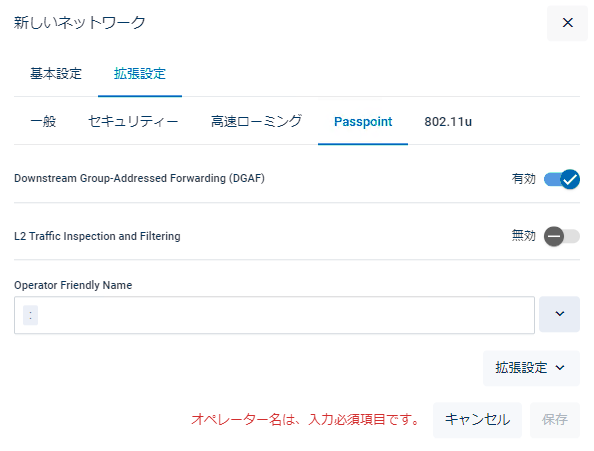This screenshot has width=594, height=451.
Task: Close the 新しいネットワーク dialog with X
Action: 567,23
